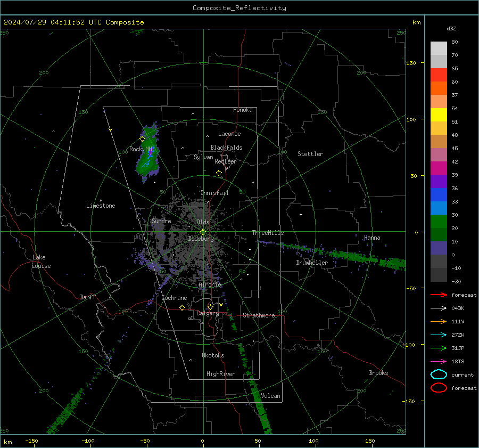The image size is (479, 448).
Task: Click the magenta 18TS arrow icon
Action: 439,362
